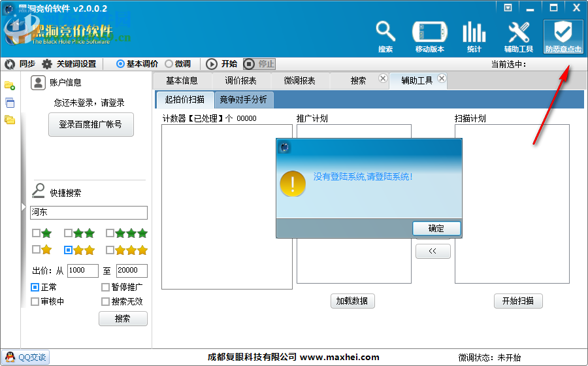Click the 扫描计划 list box
Image resolution: width=588 pixels, height=366 pixels.
tap(512, 204)
